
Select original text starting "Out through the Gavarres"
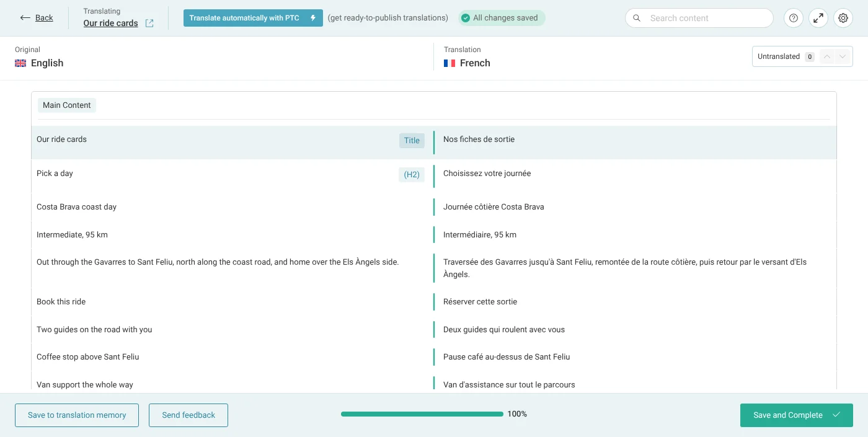click(218, 262)
